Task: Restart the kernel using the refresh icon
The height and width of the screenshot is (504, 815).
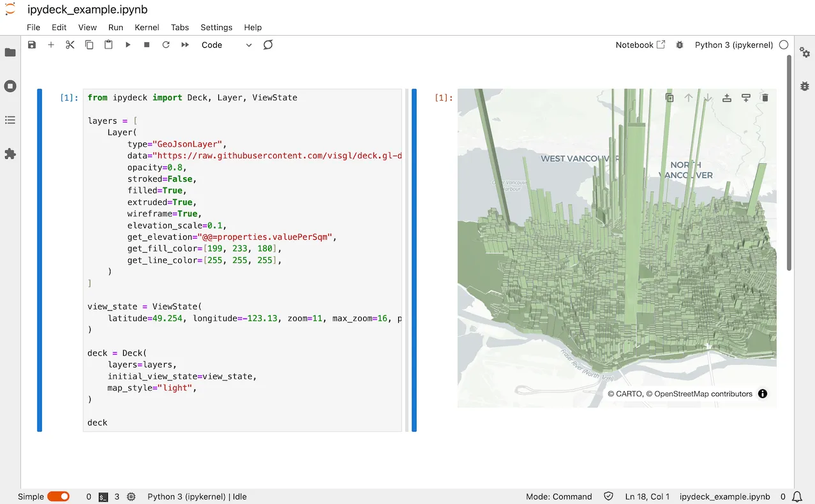Action: click(166, 45)
